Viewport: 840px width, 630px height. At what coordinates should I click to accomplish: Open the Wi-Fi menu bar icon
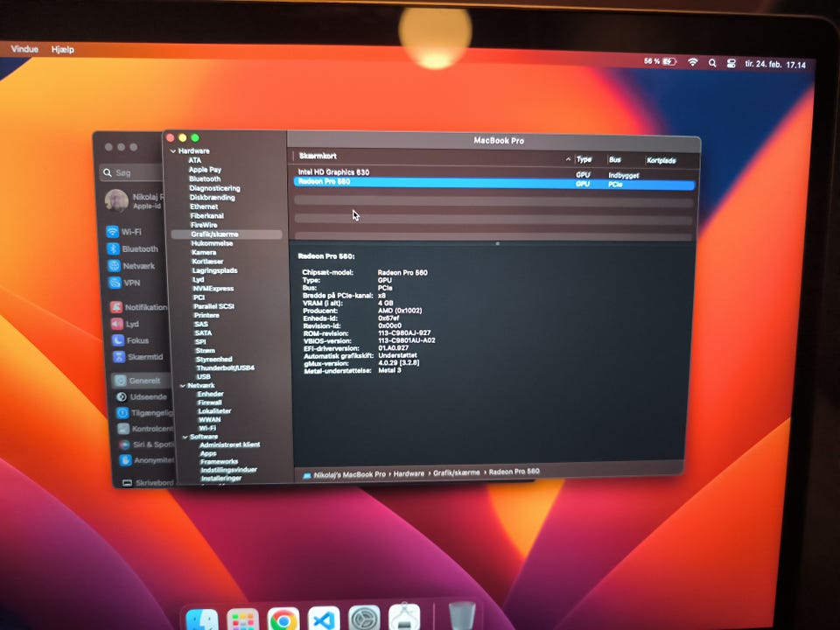693,62
